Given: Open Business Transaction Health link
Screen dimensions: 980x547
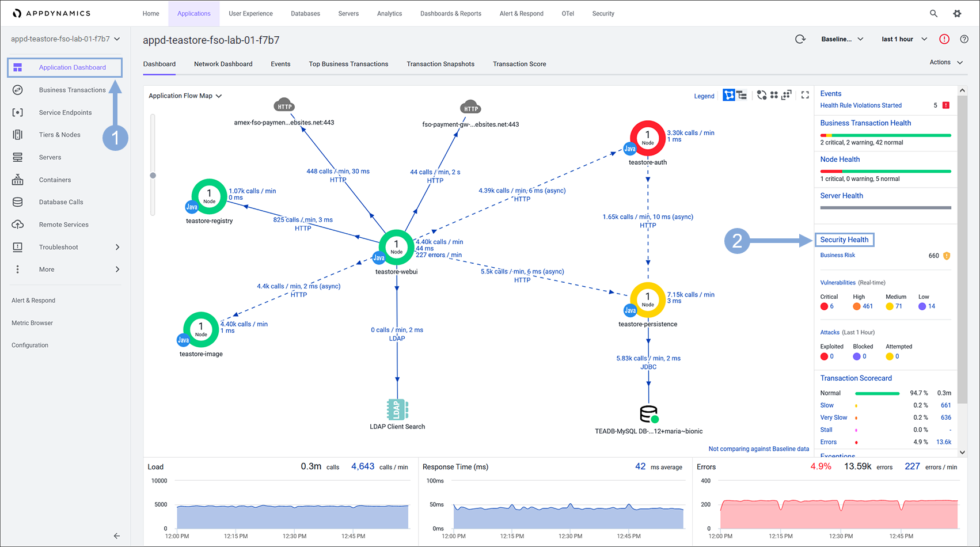Looking at the screenshot, I should [865, 123].
